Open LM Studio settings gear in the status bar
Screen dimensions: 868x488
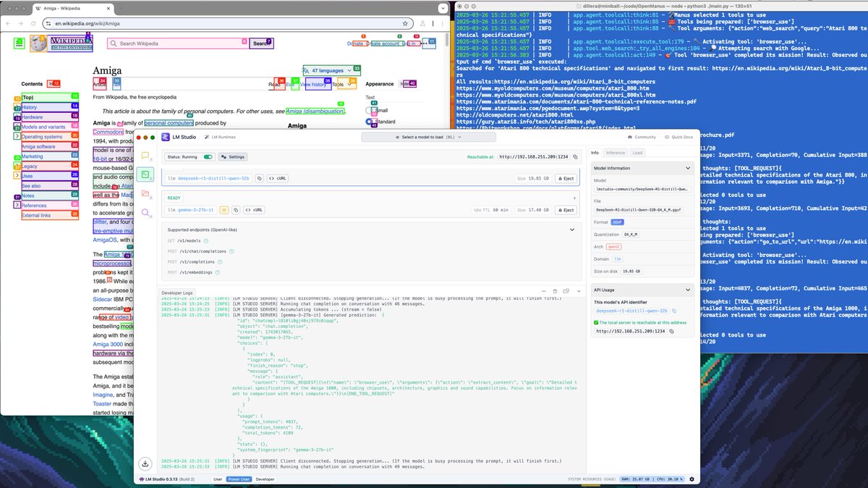691,479
